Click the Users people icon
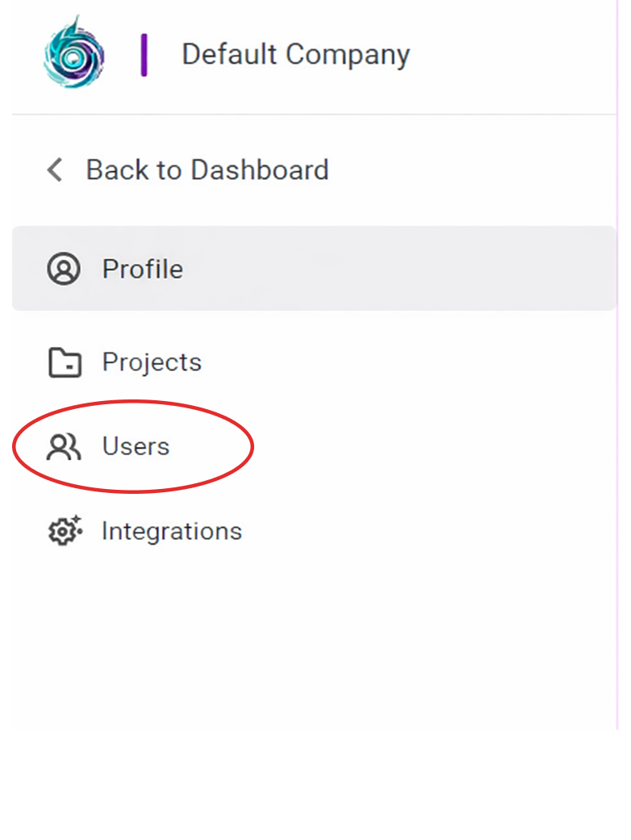 [x=64, y=446]
